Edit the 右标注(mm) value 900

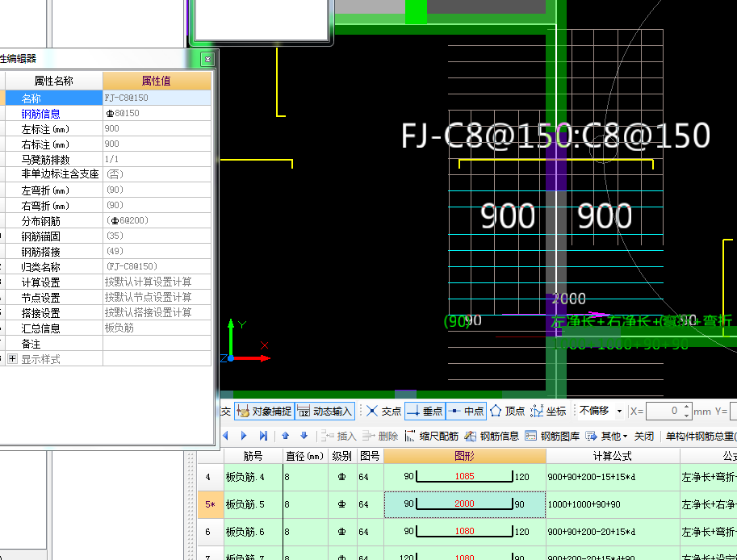(157, 144)
